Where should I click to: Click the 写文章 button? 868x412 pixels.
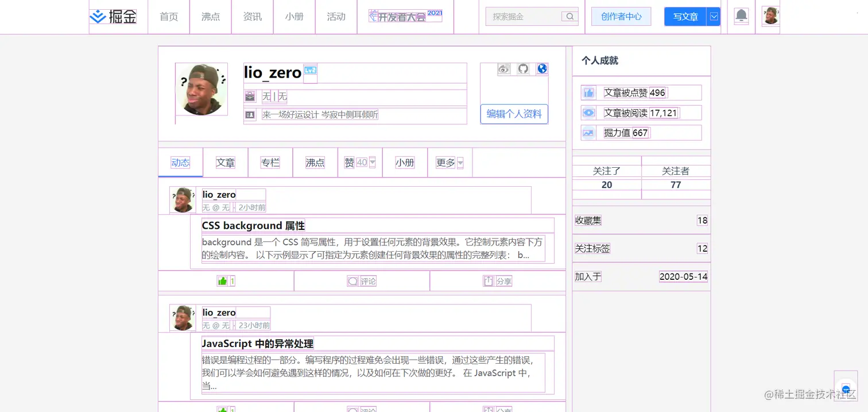click(x=686, y=17)
